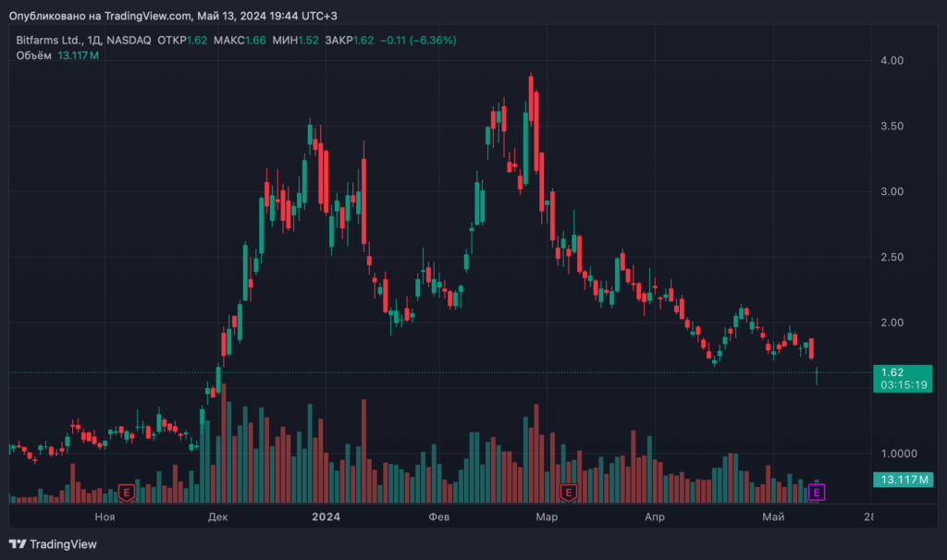Click the purple upcoming earnings marker

[x=816, y=493]
